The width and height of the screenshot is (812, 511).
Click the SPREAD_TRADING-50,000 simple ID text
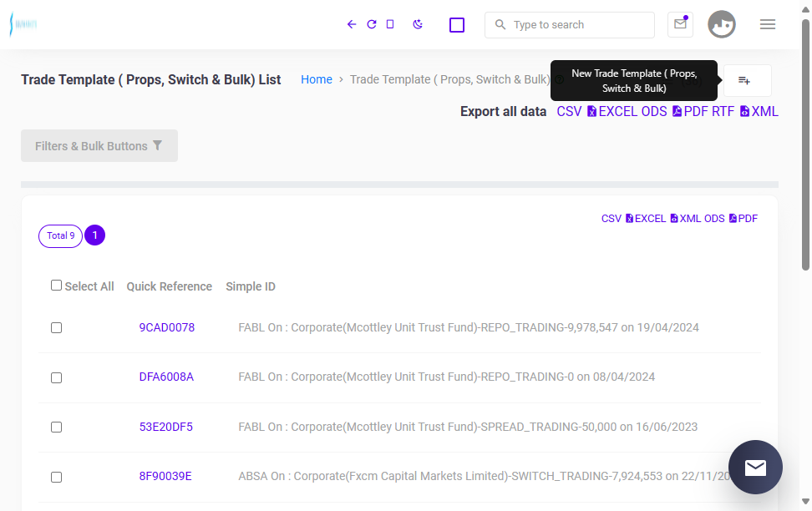468,427
